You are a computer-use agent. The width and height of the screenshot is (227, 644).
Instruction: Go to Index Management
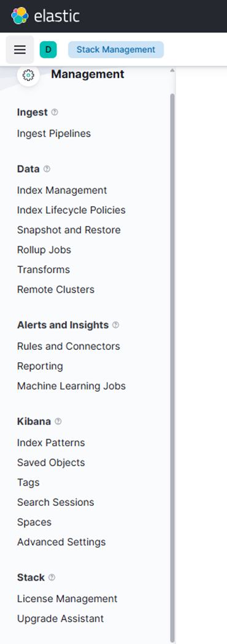pos(62,190)
